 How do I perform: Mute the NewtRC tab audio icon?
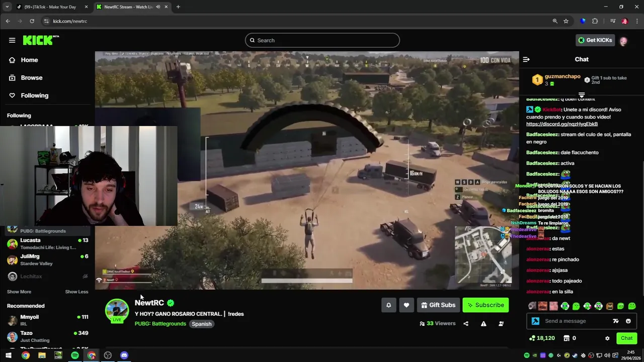tap(158, 7)
